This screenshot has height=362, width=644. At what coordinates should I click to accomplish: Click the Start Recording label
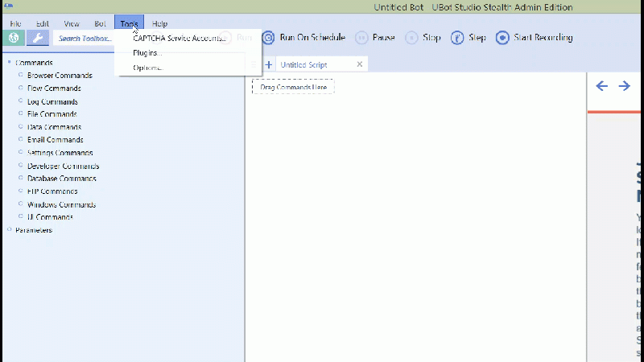pyautogui.click(x=543, y=37)
